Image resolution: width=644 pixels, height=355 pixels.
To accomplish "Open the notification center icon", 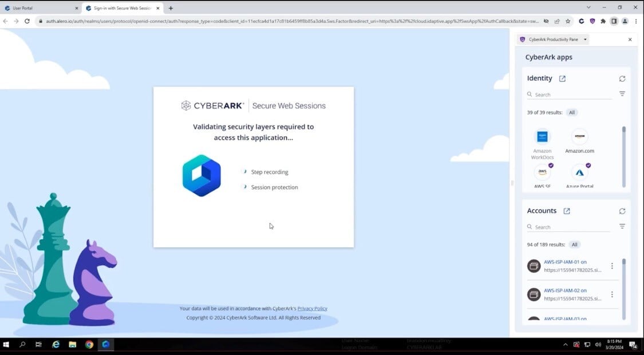I will 633,345.
